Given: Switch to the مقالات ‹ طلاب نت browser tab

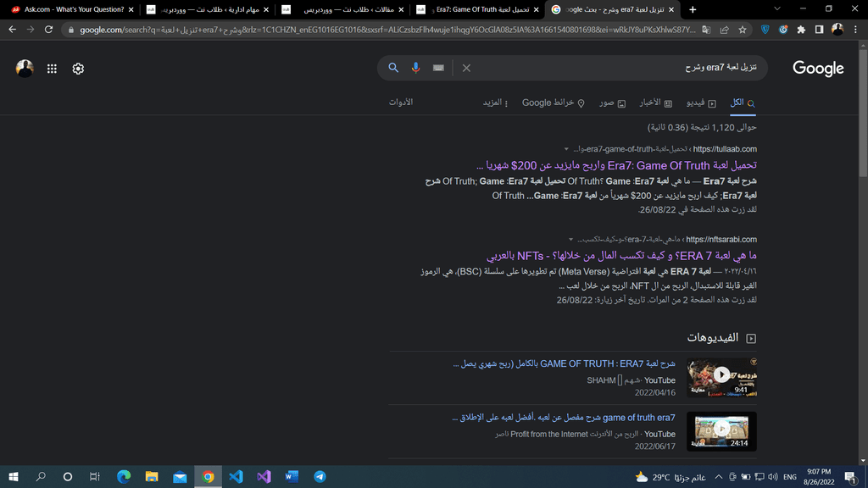Looking at the screenshot, I should (x=342, y=9).
